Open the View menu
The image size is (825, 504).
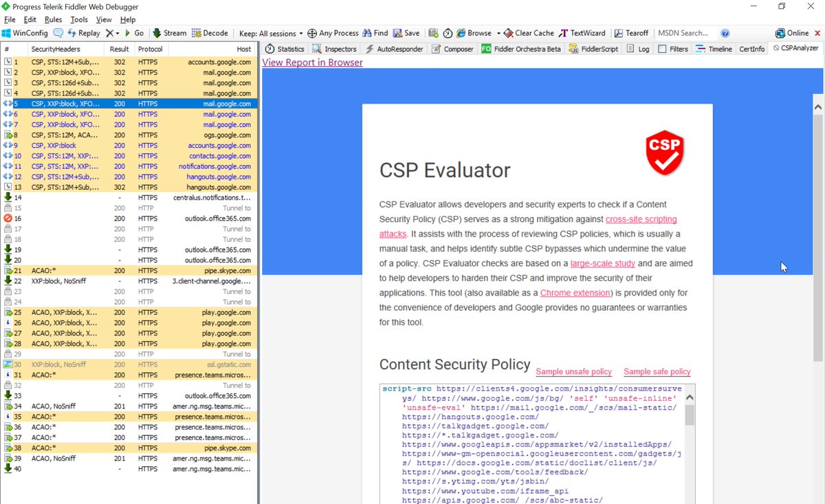pos(104,19)
